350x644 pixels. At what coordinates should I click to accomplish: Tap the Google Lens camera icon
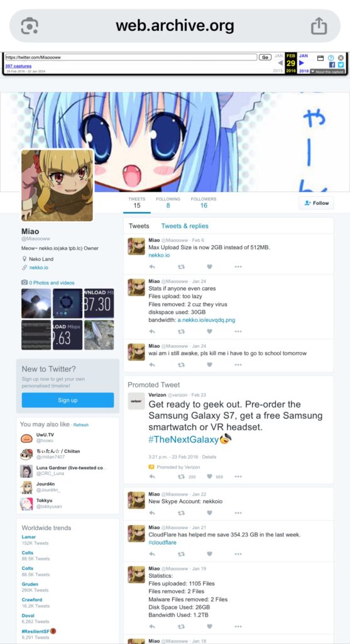(30, 26)
